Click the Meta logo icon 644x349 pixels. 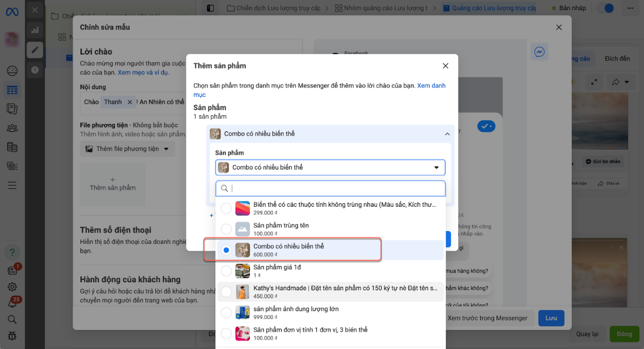[x=12, y=11]
